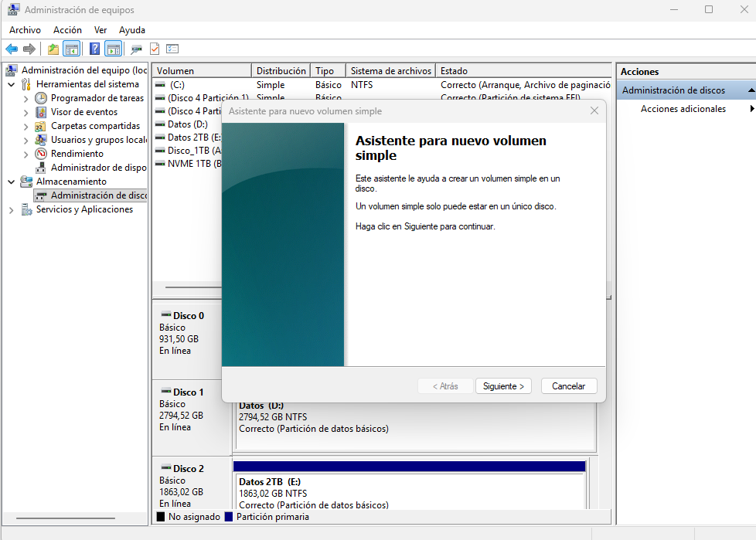Collapse Herramientas del sistema node
The height and width of the screenshot is (540, 756).
[x=11, y=84]
